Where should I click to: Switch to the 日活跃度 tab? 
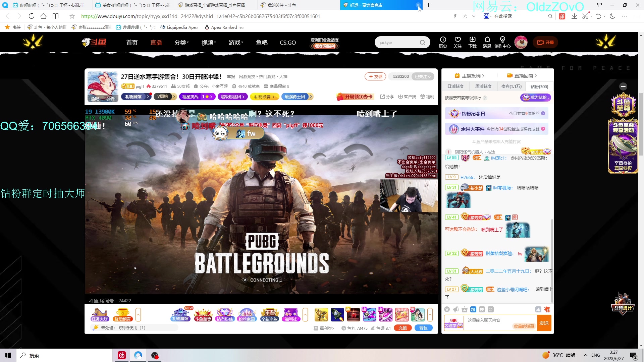click(455, 86)
